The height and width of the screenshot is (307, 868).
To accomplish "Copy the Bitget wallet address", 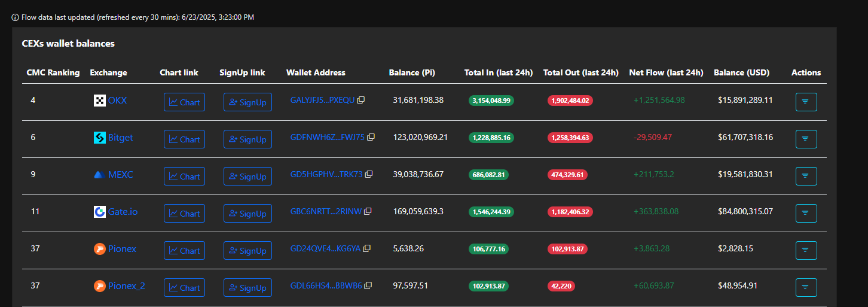I will (371, 137).
